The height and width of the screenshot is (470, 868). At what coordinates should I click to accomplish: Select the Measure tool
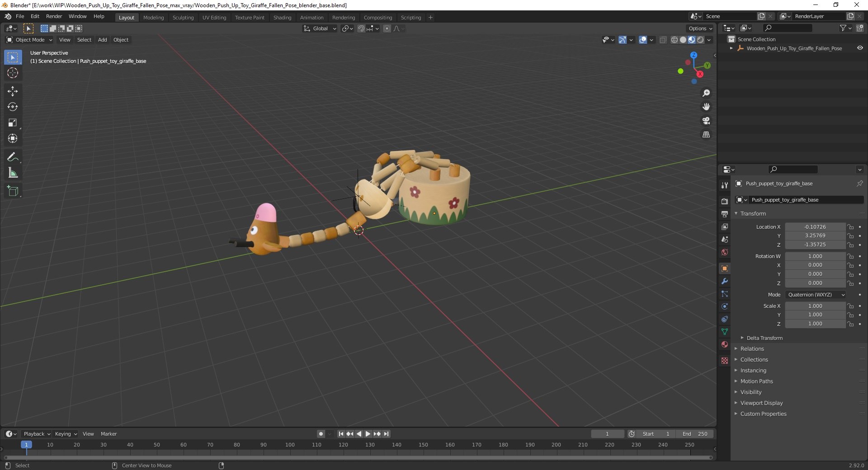(x=13, y=173)
